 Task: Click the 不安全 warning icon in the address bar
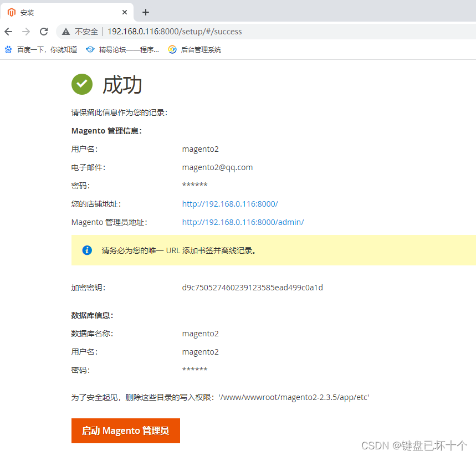click(66, 32)
